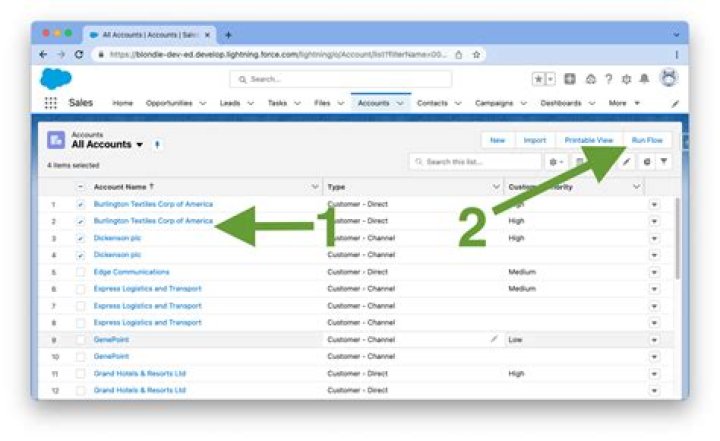Check row 9 GenePoint checkbox
Image resolution: width=720 pixels, height=441 pixels.
pos(80,340)
